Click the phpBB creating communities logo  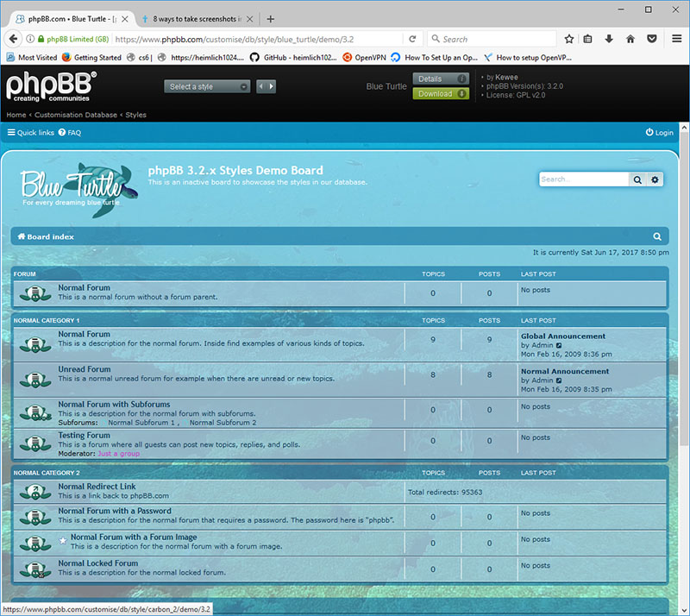click(x=51, y=87)
